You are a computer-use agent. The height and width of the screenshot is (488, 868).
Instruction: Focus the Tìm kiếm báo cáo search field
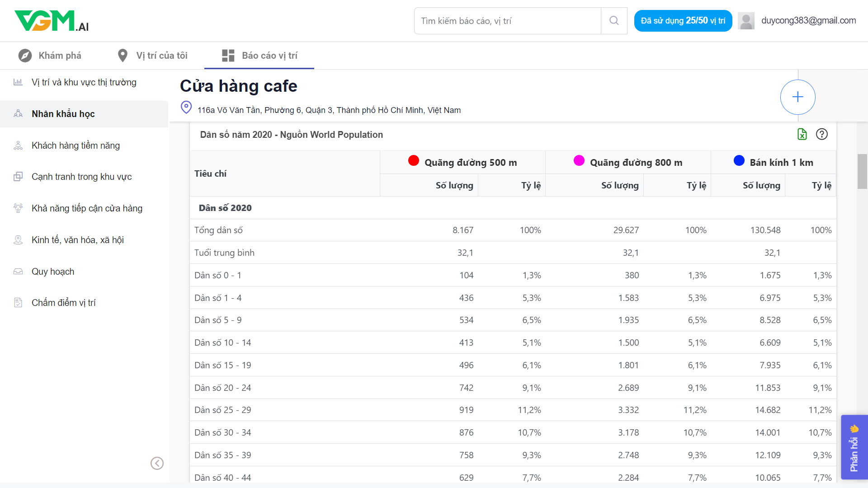pyautogui.click(x=507, y=21)
